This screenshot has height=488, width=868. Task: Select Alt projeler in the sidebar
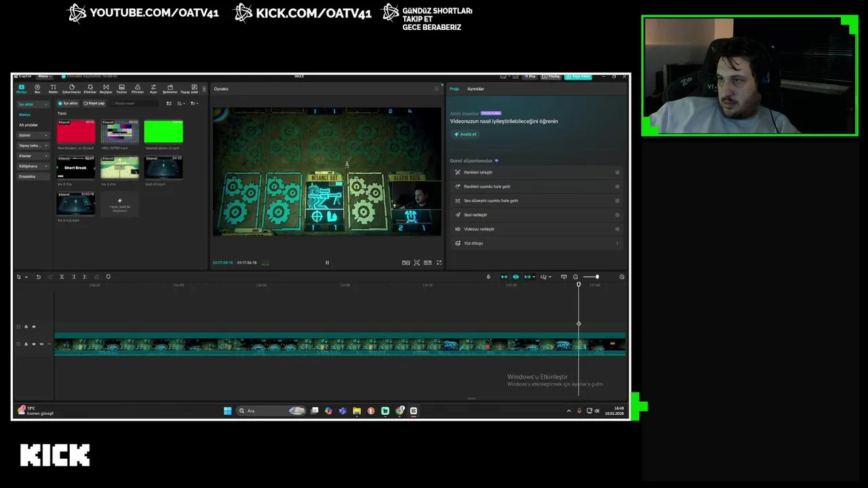[28, 125]
